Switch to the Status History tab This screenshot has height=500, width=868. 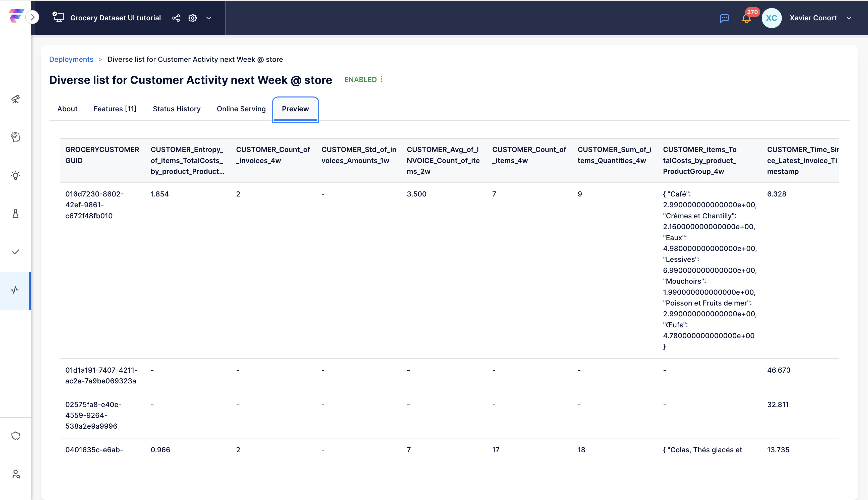176,109
